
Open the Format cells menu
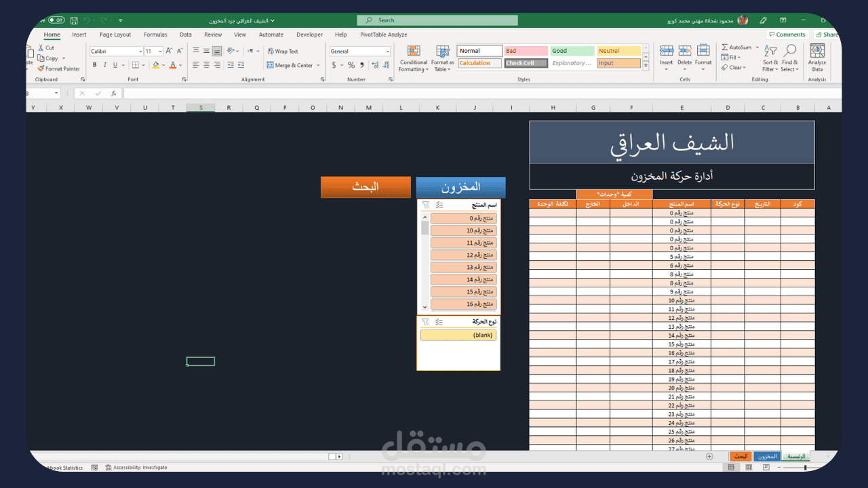tap(703, 58)
